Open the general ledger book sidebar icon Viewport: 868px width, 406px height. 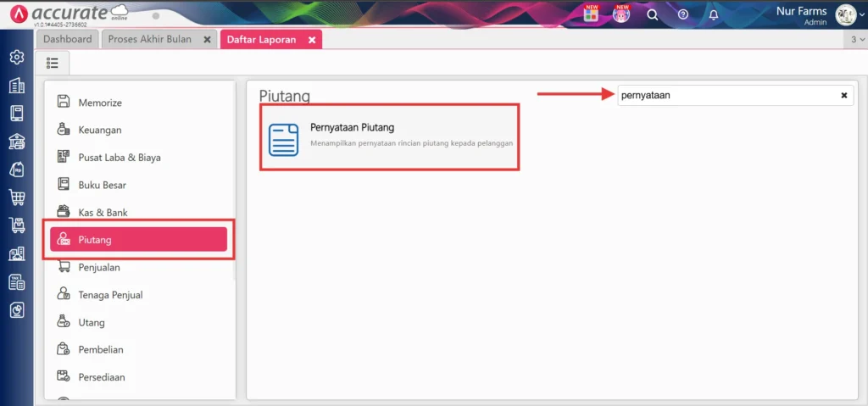[x=17, y=114]
